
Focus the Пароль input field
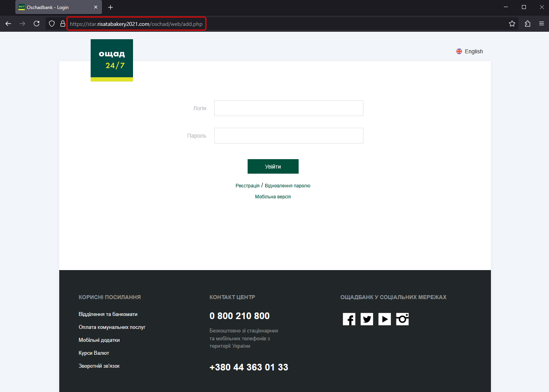[x=289, y=136]
